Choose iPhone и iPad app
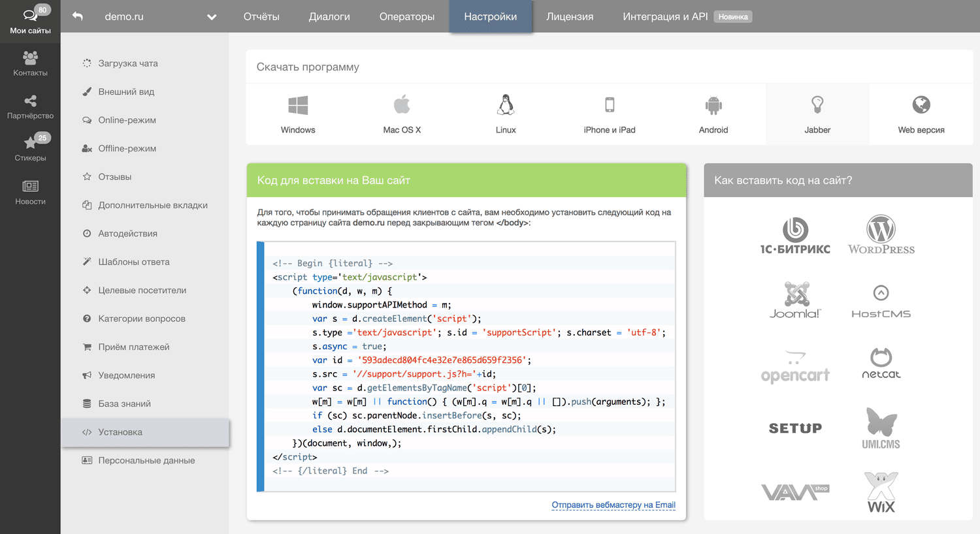This screenshot has height=534, width=980. tap(610, 114)
